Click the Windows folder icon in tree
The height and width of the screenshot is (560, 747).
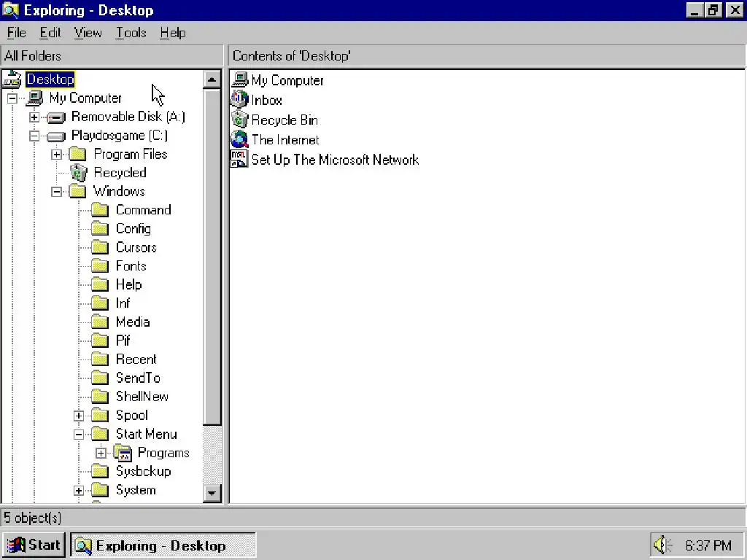click(x=77, y=192)
